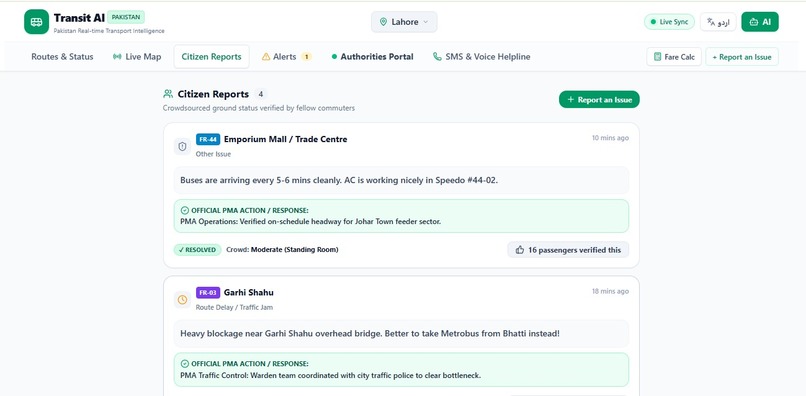This screenshot has width=806, height=396.
Task: Click the '18 mins ago' timestamp
Action: click(610, 291)
